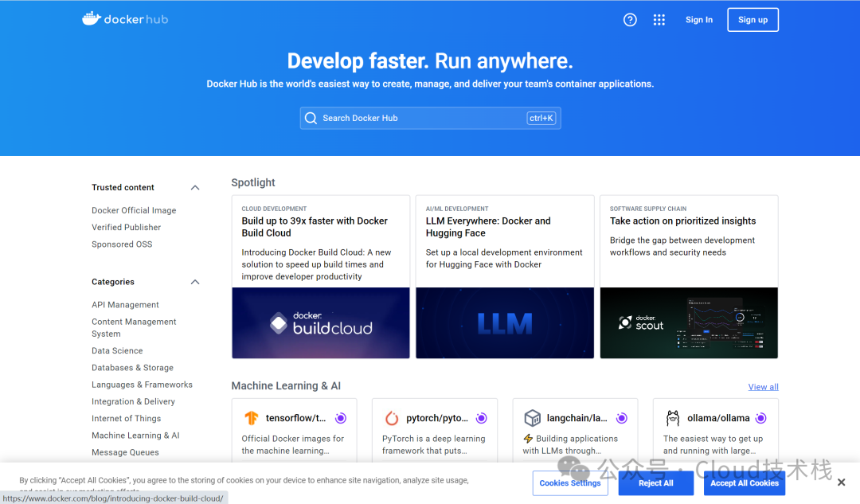Image resolution: width=860 pixels, height=504 pixels.
Task: Select the Languages & Frameworks category
Action: (x=142, y=385)
